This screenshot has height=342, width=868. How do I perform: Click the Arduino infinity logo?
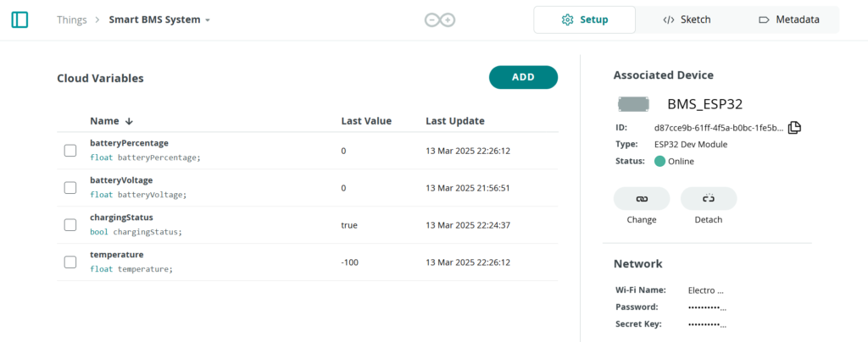pyautogui.click(x=440, y=19)
